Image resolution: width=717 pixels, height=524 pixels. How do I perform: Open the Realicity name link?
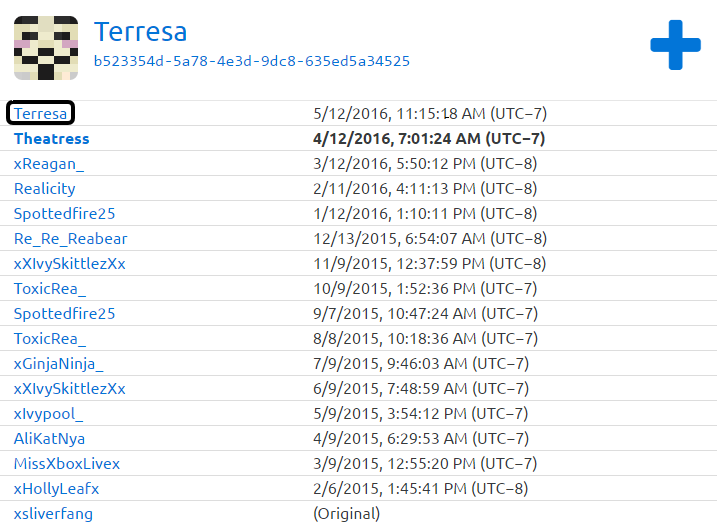pos(44,189)
